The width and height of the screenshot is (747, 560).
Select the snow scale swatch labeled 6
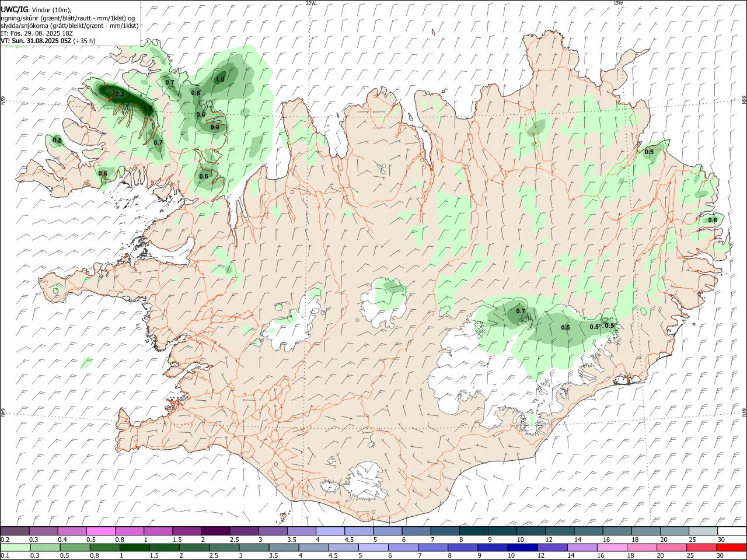coord(416,531)
